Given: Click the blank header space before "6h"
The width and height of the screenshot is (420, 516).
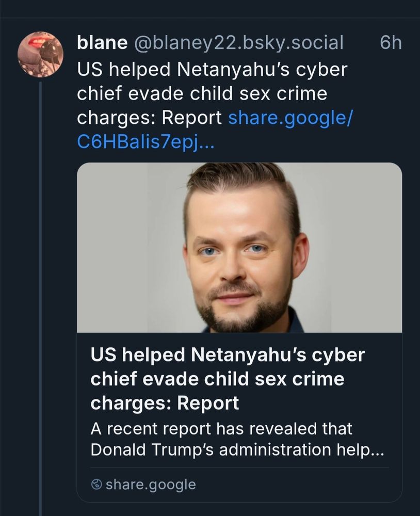Looking at the screenshot, I should pyautogui.click(x=360, y=43).
